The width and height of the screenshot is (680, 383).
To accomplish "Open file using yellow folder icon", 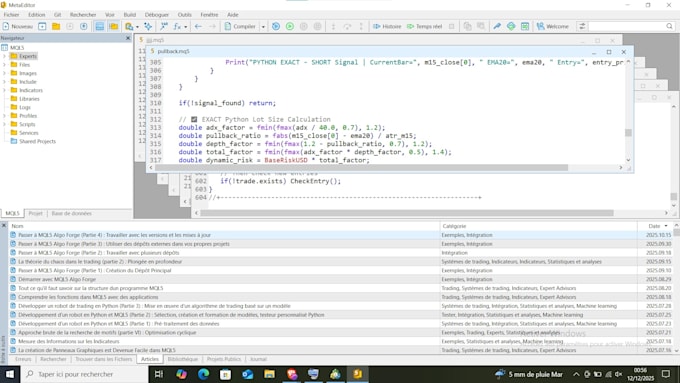I will pyautogui.click(x=56, y=26).
